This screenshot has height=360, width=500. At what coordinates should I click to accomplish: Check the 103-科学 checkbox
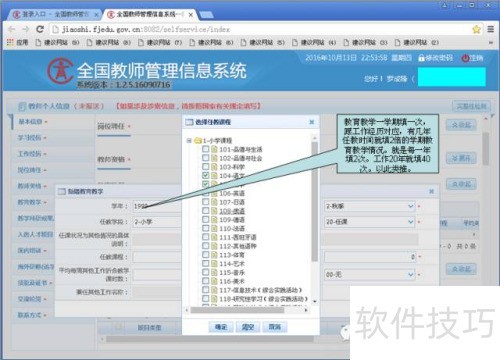206,166
